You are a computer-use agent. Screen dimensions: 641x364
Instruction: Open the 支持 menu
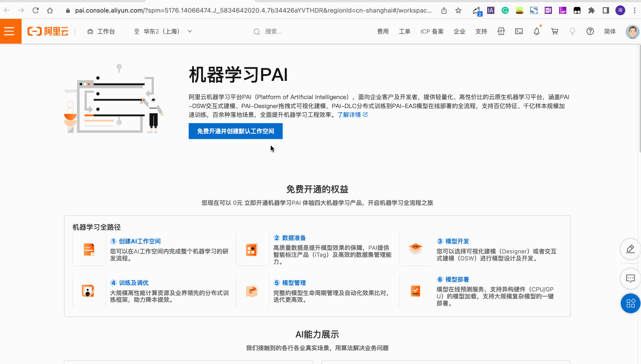coord(481,31)
